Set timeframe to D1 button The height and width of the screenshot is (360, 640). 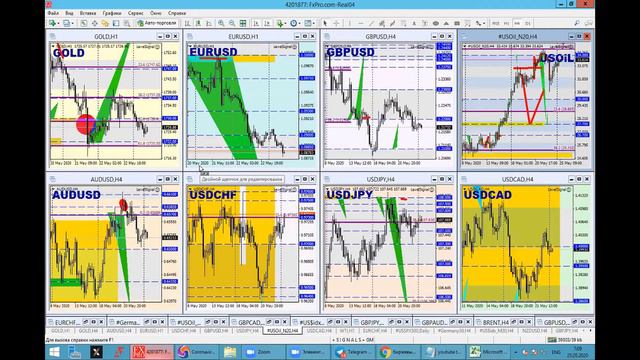pyautogui.click(x=528, y=23)
